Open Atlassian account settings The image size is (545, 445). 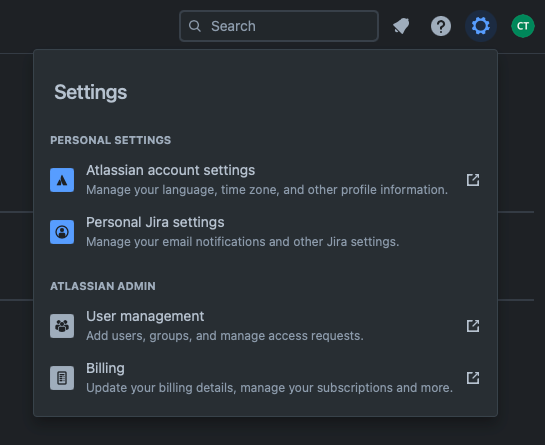(265, 180)
